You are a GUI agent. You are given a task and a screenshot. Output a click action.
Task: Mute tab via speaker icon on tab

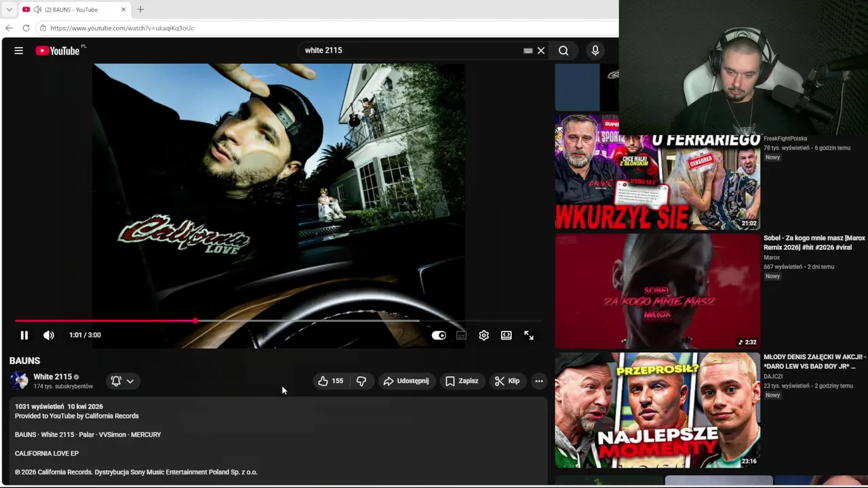click(x=37, y=9)
